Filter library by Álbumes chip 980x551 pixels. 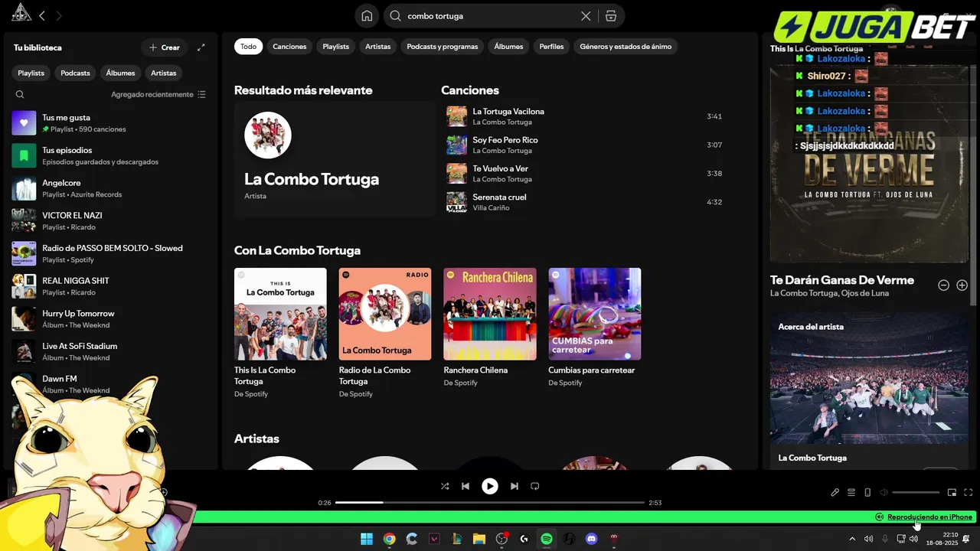pos(120,73)
